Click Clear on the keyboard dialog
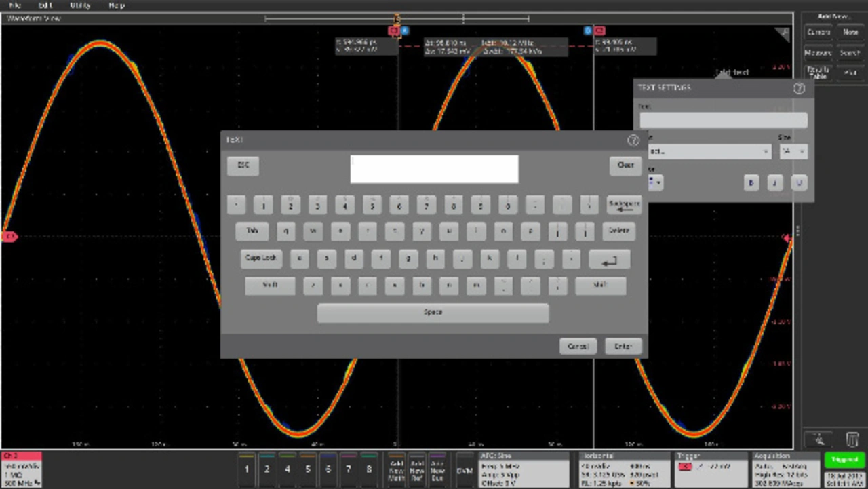The image size is (868, 489). [x=625, y=165]
